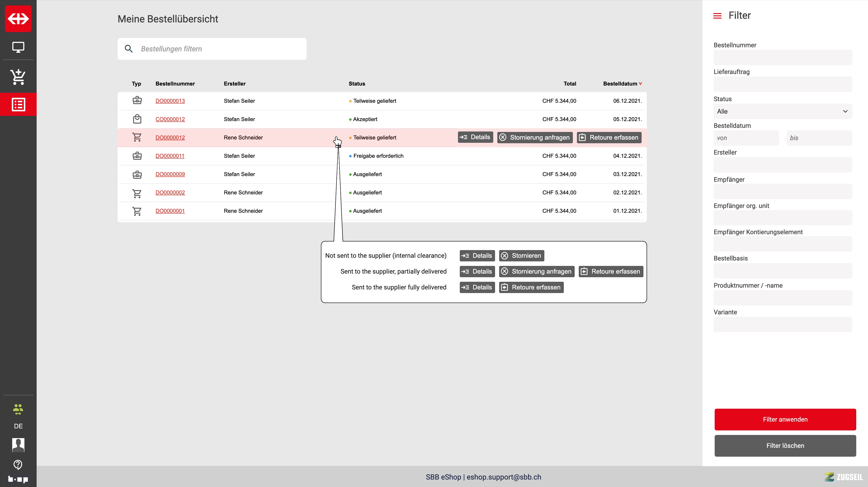Focus the Bestellnummer filter input field
The image size is (868, 487).
tap(783, 58)
